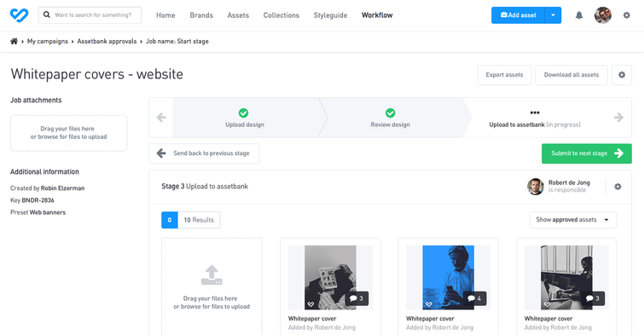Advance workflow stages with right arrow

tap(618, 118)
